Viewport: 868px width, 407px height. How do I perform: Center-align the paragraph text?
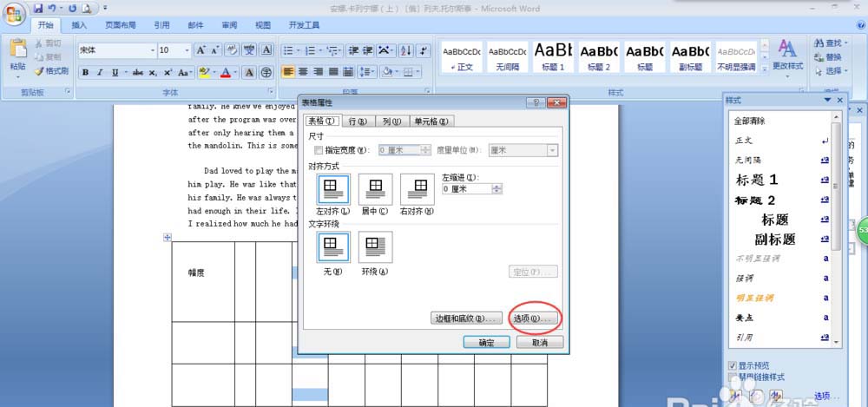point(303,72)
